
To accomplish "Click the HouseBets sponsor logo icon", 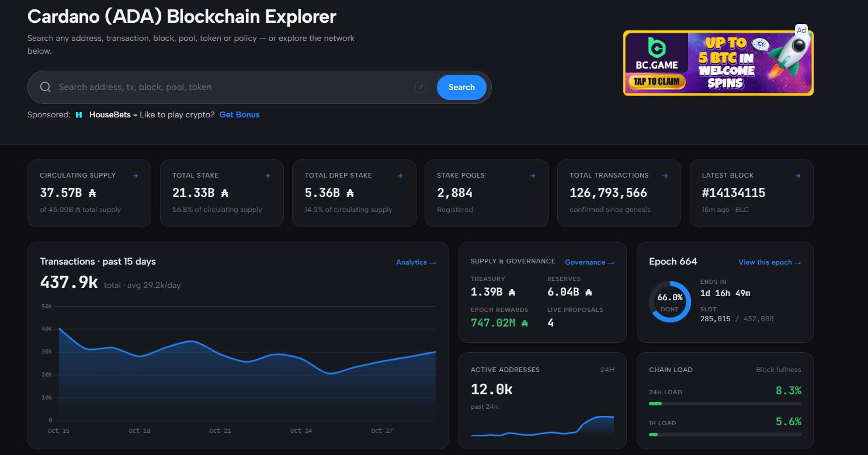I will 79,115.
